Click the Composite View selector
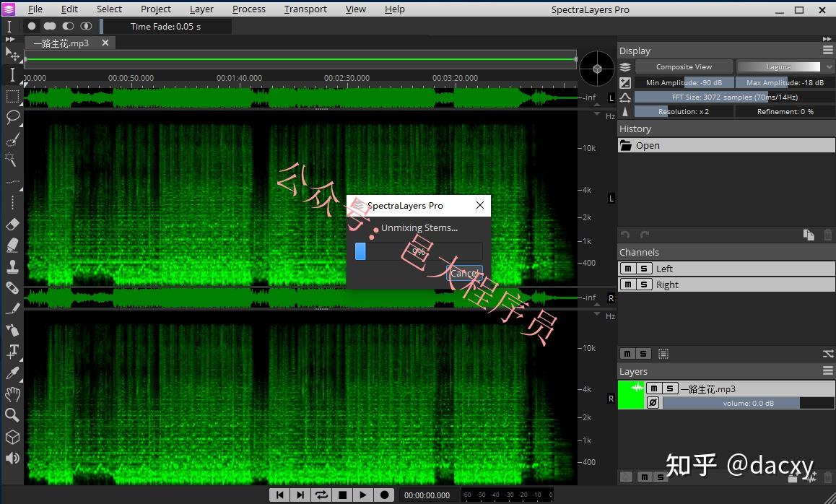836x504 pixels. pos(684,66)
